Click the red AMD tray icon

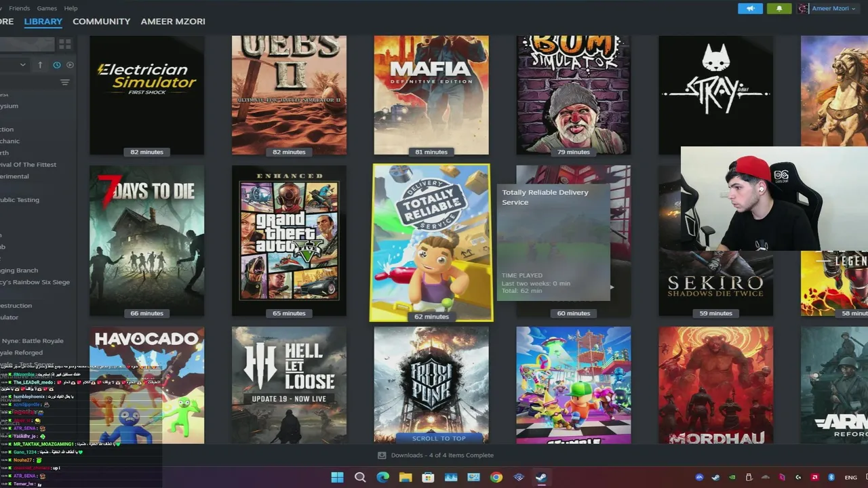pos(814,477)
